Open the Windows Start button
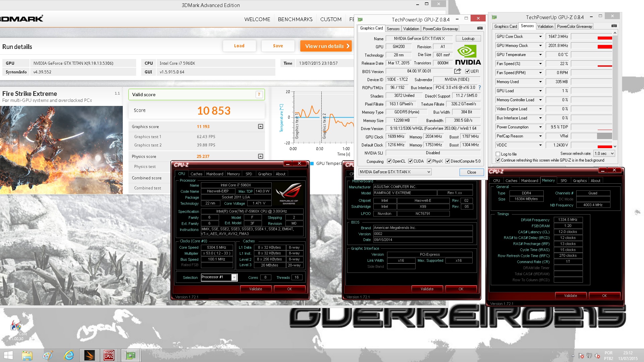This screenshot has width=644, height=362. point(8,355)
